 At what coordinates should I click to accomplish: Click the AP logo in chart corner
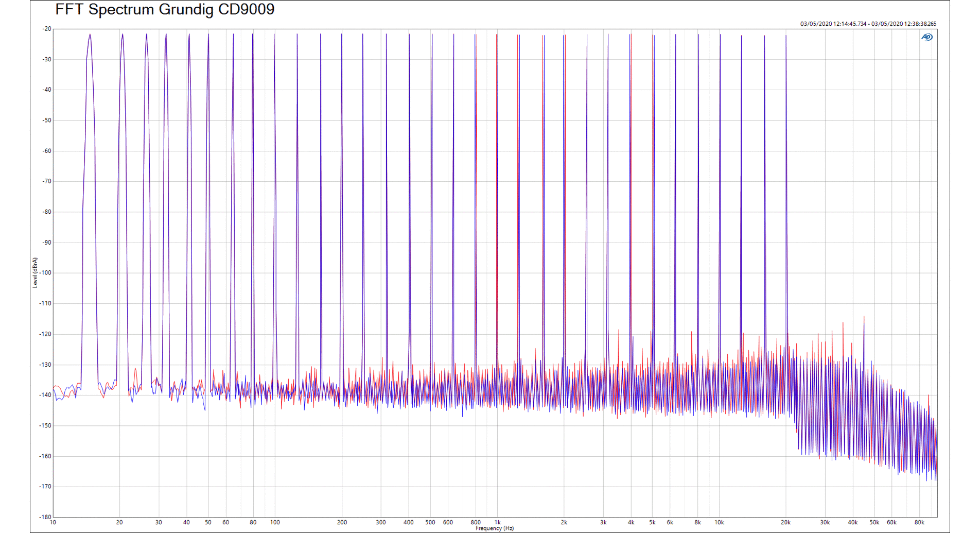(x=926, y=37)
